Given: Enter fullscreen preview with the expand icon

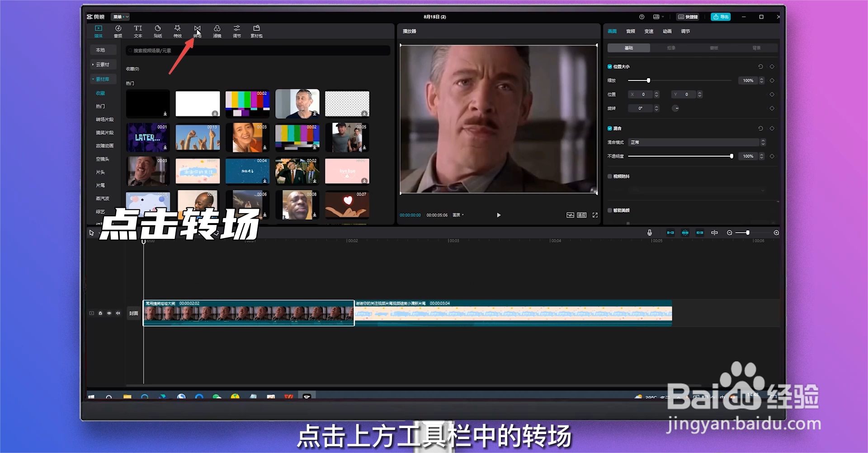Looking at the screenshot, I should [595, 215].
